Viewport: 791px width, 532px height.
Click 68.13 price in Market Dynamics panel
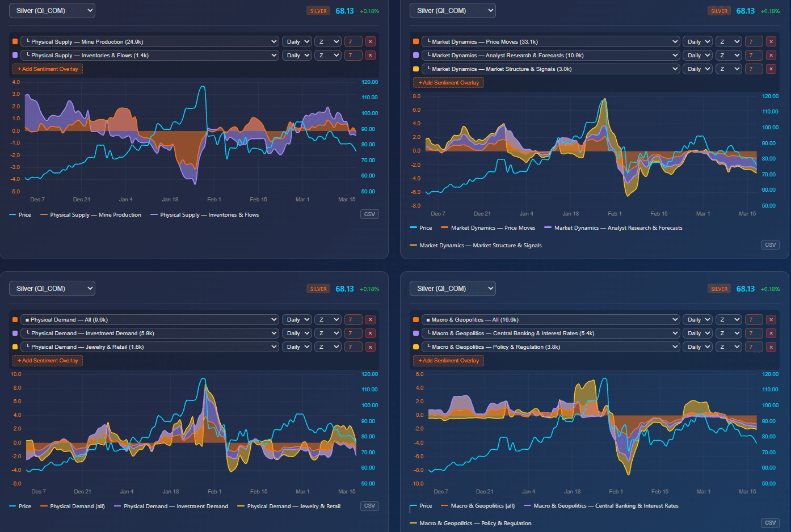point(746,11)
